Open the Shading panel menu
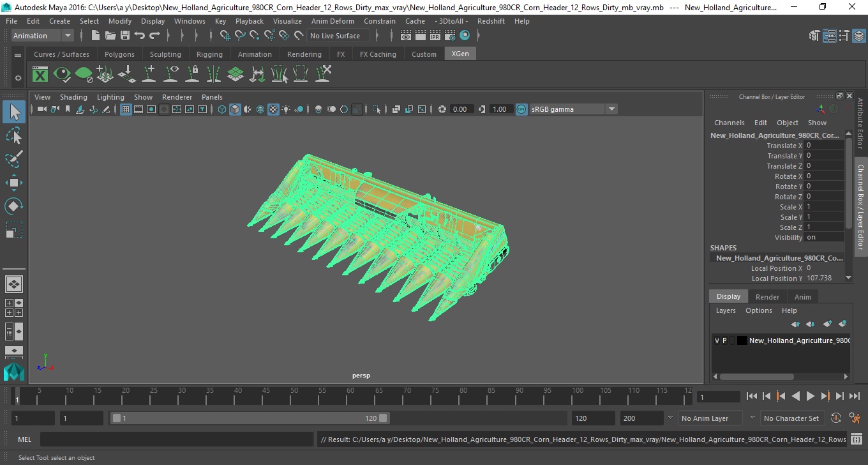The height and width of the screenshot is (465, 868). 73,97
